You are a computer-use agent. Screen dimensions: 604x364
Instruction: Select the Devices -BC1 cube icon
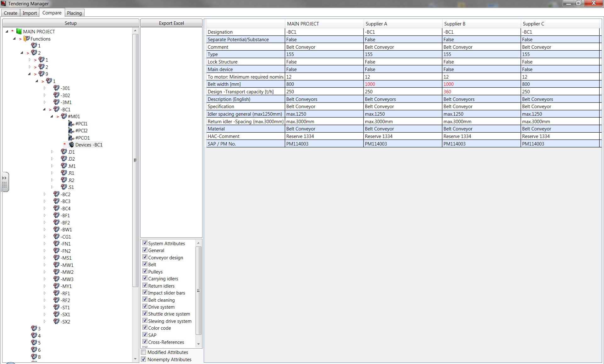pos(71,145)
